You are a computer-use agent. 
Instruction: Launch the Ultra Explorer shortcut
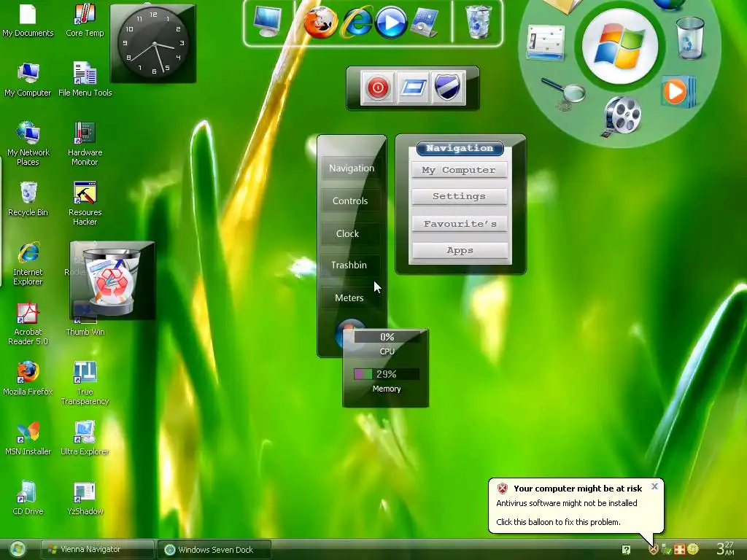[x=85, y=438]
